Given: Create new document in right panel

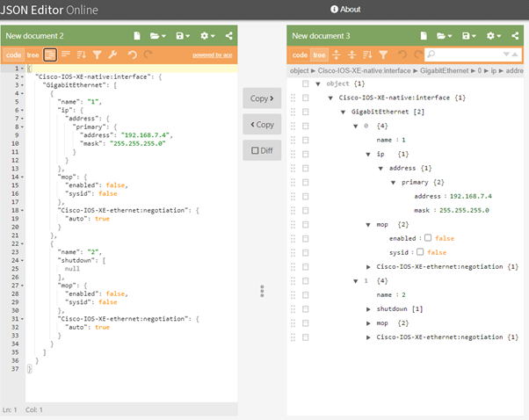Looking at the screenshot, I should click(x=424, y=36).
